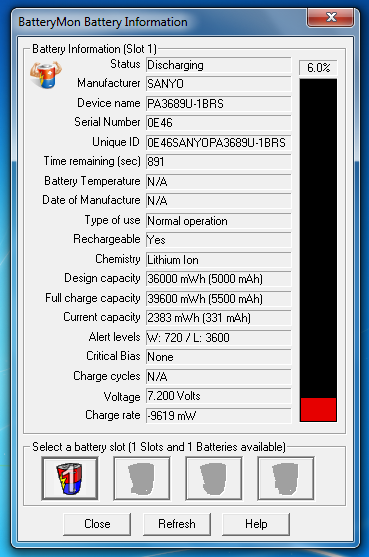Image resolution: width=369 pixels, height=557 pixels.
Task: Select the Device name PA3689U-1BRS field
Action: 218,104
